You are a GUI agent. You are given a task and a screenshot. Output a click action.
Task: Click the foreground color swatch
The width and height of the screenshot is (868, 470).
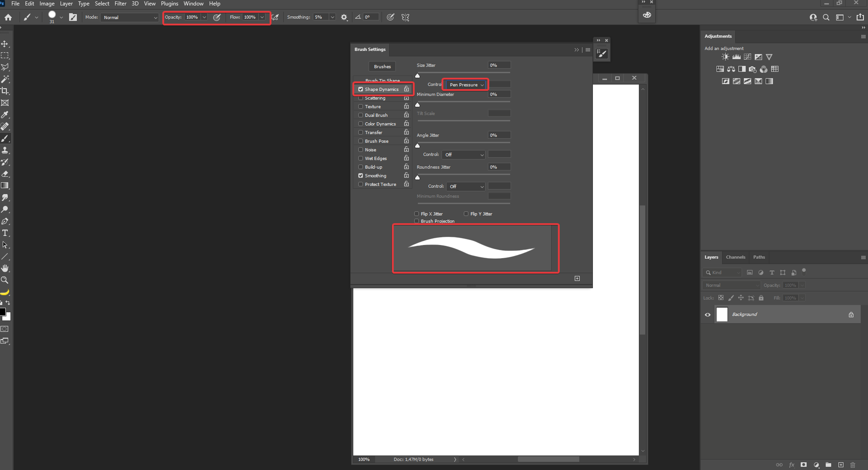pos(3,312)
